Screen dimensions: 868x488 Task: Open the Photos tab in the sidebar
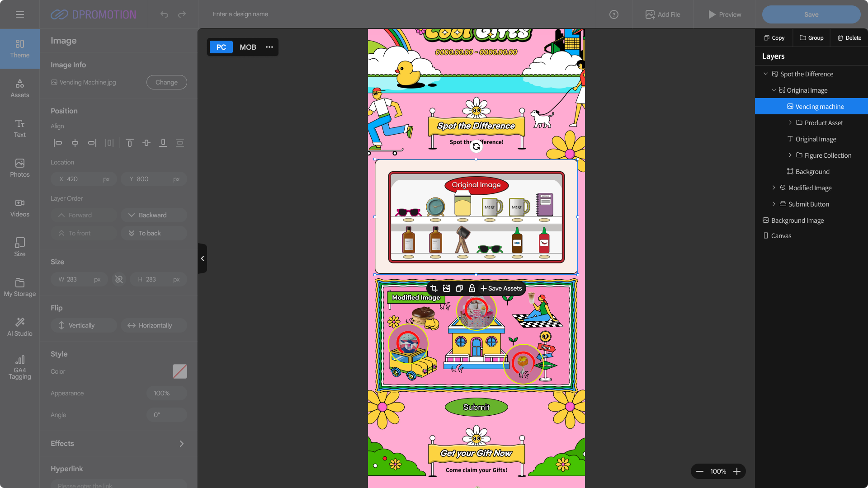(x=20, y=168)
